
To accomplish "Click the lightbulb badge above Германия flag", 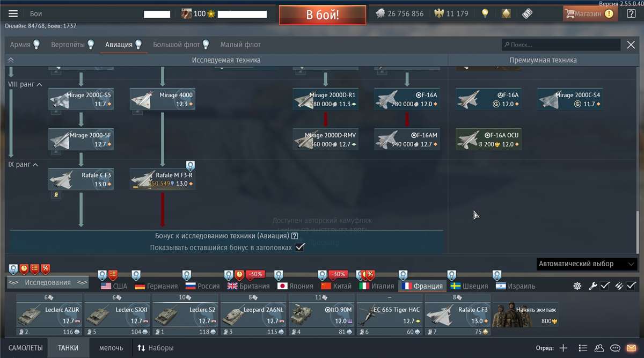I will 136,275.
